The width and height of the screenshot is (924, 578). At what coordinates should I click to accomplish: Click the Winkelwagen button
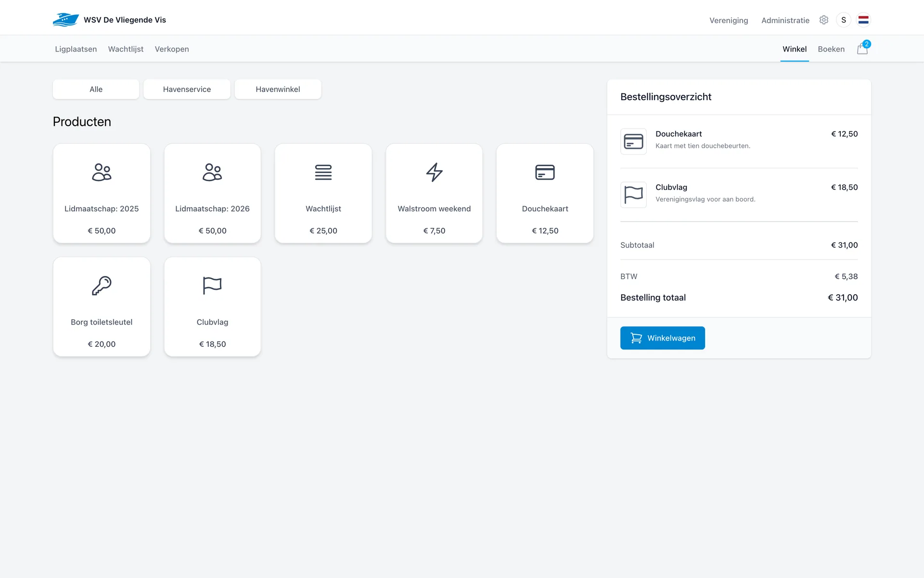pyautogui.click(x=662, y=338)
